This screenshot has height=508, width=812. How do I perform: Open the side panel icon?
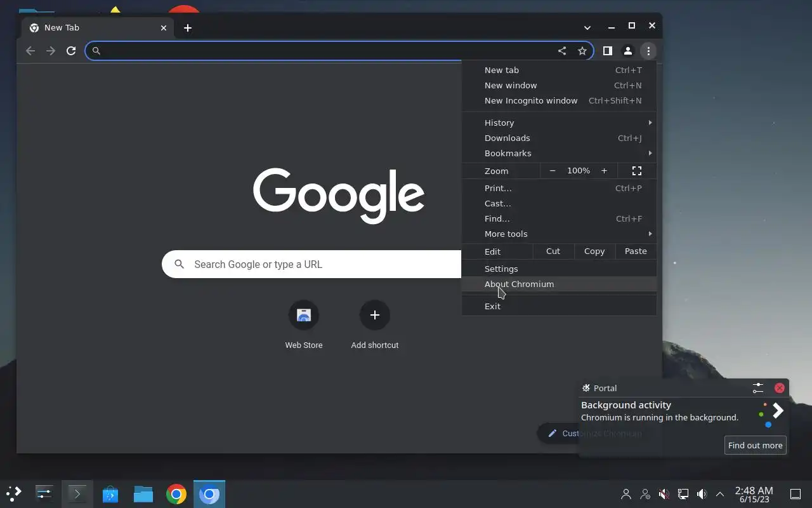point(607,51)
